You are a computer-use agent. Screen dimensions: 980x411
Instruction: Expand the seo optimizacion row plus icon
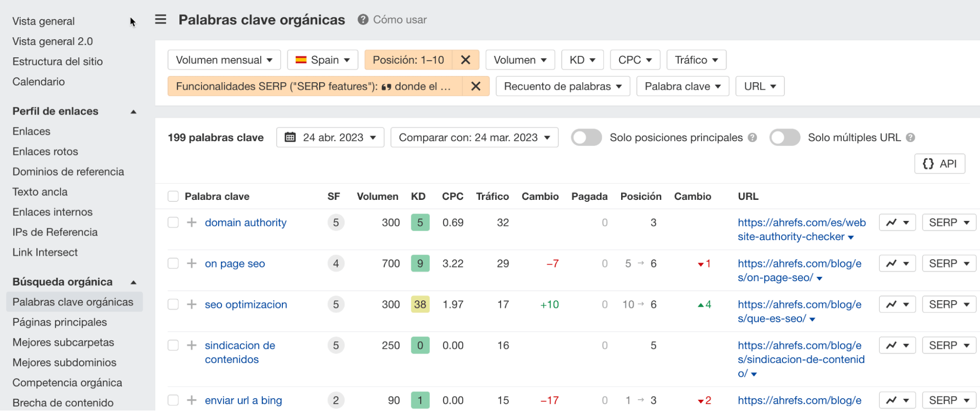[x=192, y=305]
